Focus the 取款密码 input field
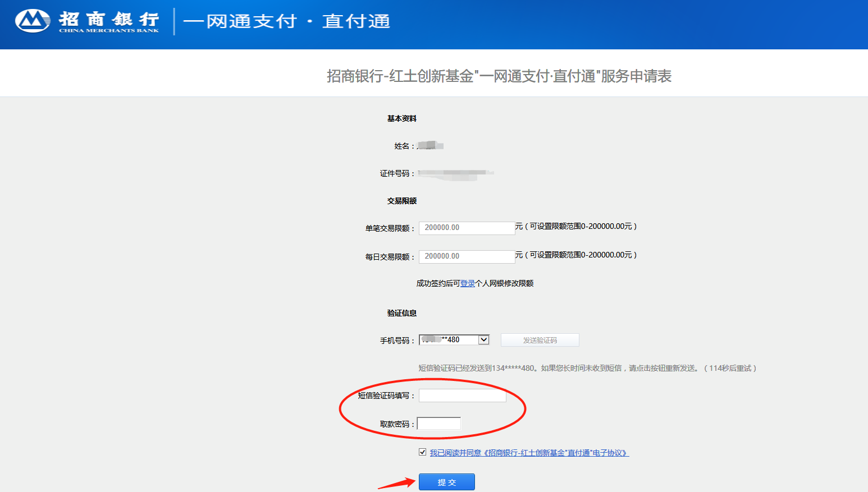The image size is (868, 492). click(439, 424)
